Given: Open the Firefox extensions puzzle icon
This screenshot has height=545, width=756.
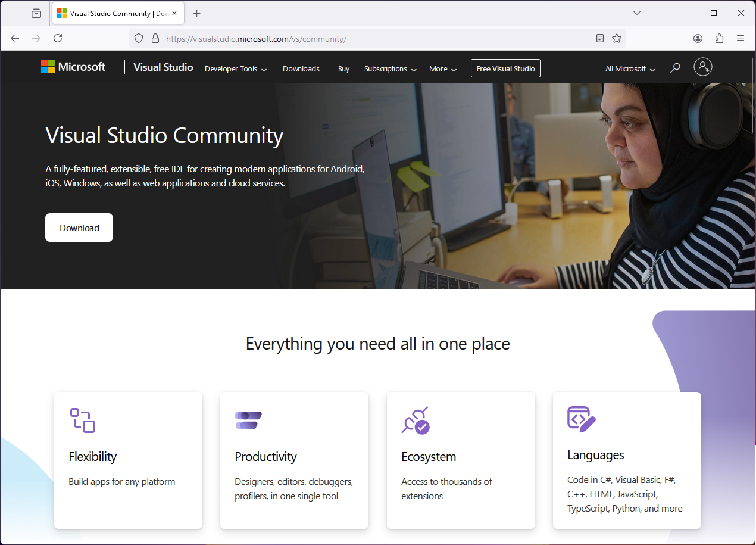Looking at the screenshot, I should coord(719,38).
